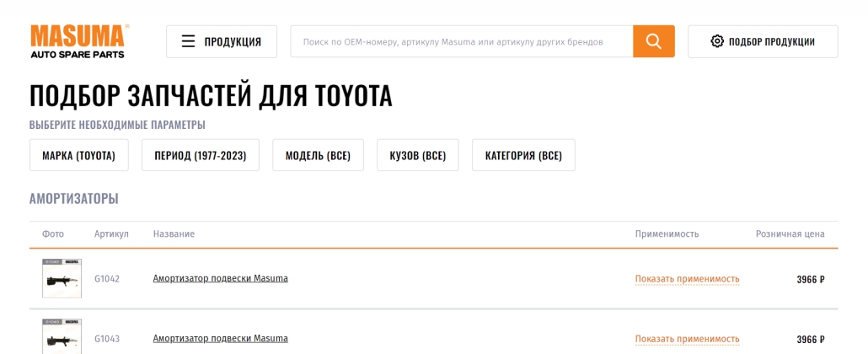Open the Категория (Все) filter
The height and width of the screenshot is (354, 868).
[523, 156]
